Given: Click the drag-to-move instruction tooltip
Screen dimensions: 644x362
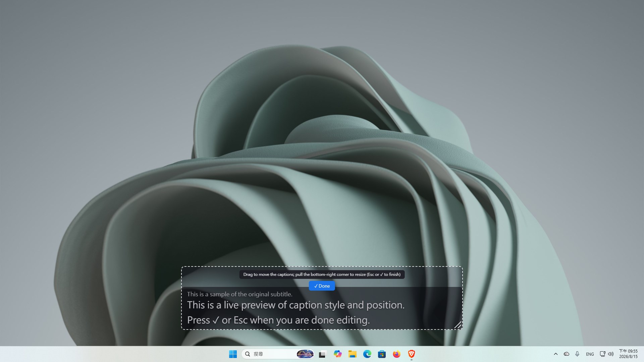Looking at the screenshot, I should (x=322, y=275).
